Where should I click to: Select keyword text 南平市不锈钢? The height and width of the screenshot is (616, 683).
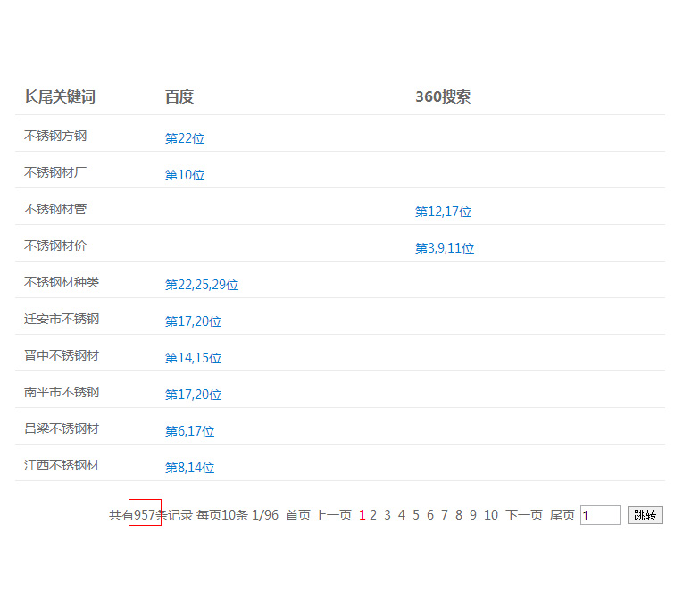[x=62, y=392]
